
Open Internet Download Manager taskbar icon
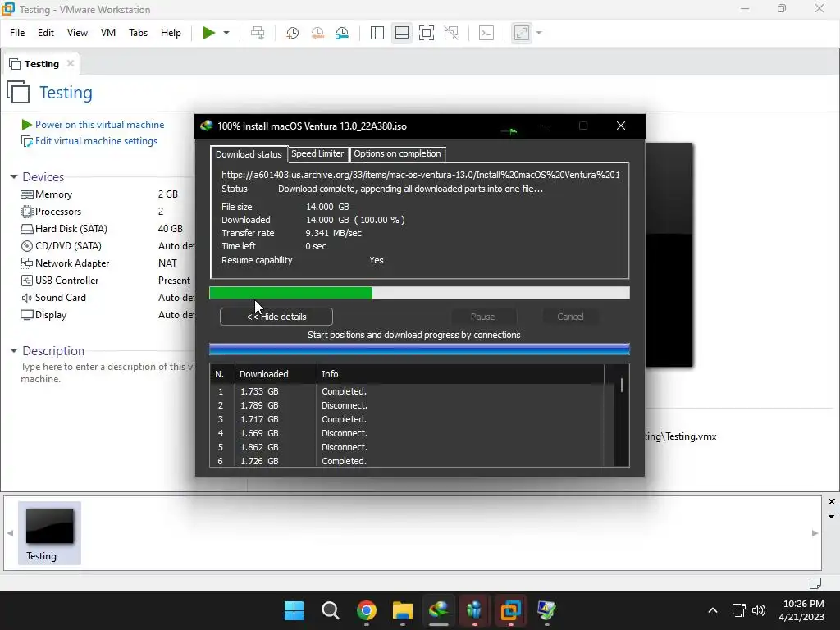coord(439,610)
